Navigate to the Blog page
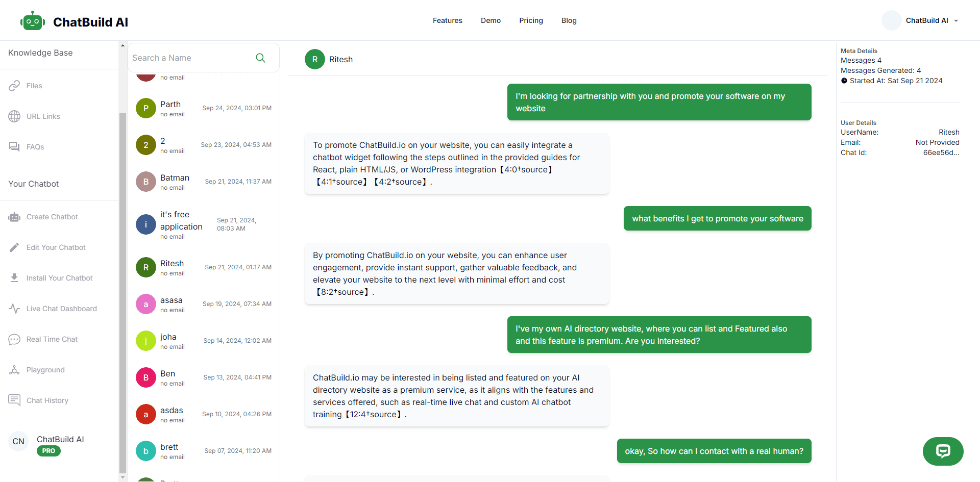 [569, 20]
